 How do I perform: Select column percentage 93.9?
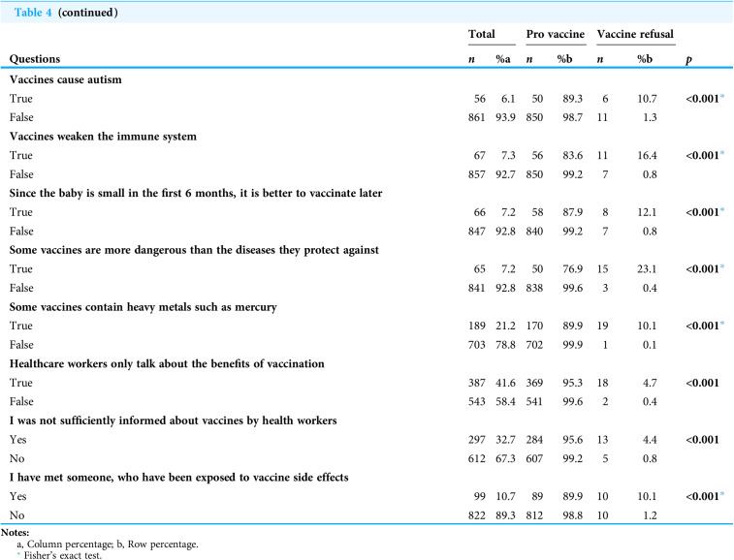pos(505,117)
